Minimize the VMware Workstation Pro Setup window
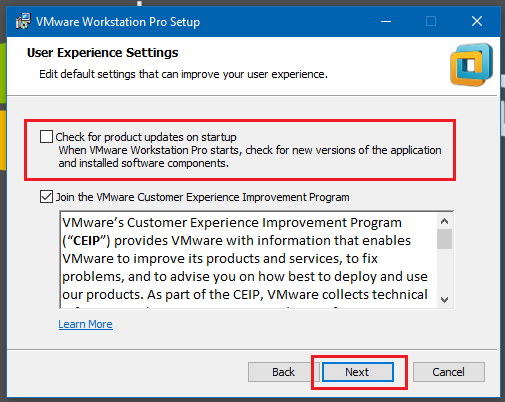The image size is (505, 402). point(386,22)
